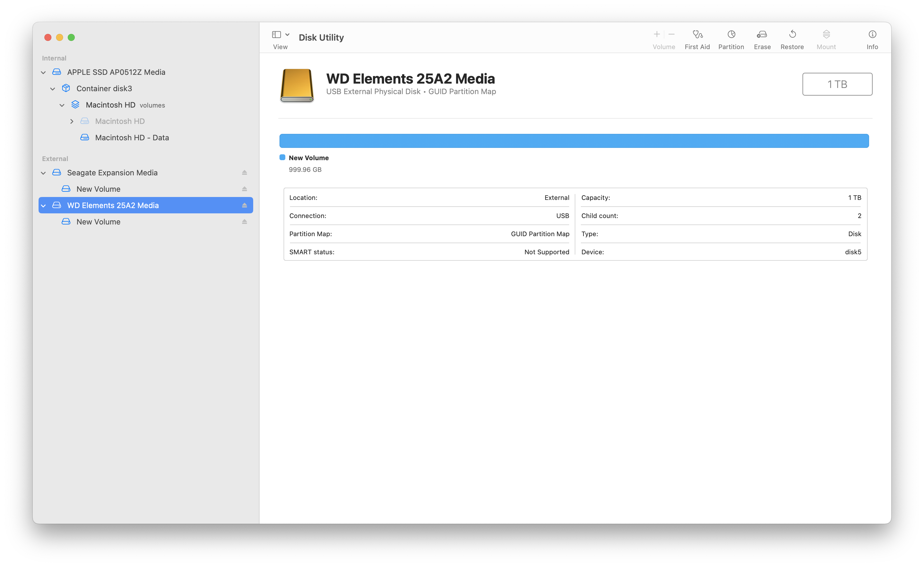This screenshot has height=567, width=924.
Task: Open the Partition tool
Action: click(x=731, y=39)
